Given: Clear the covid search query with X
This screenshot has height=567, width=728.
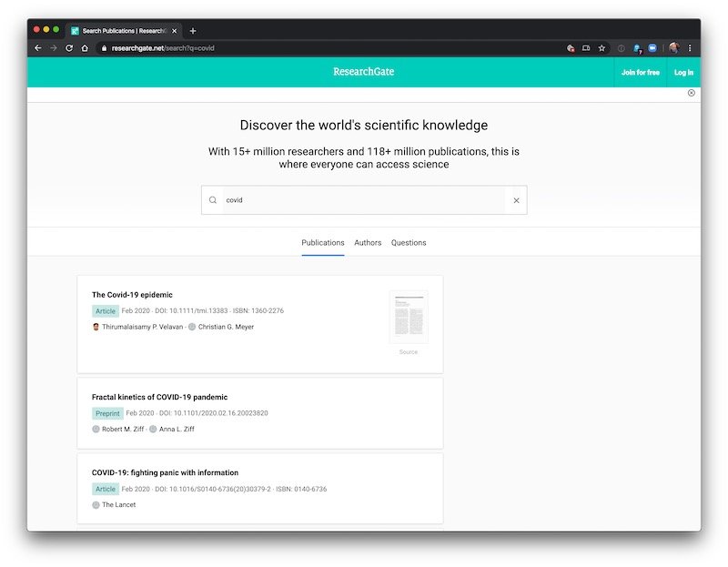Looking at the screenshot, I should (516, 200).
